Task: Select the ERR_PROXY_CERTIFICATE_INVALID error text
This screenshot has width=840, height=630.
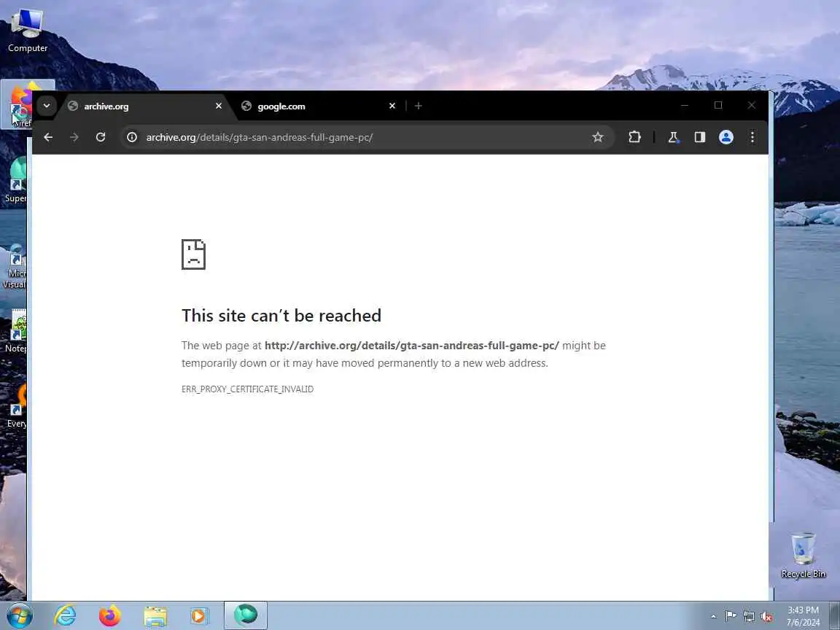Action: tap(247, 389)
